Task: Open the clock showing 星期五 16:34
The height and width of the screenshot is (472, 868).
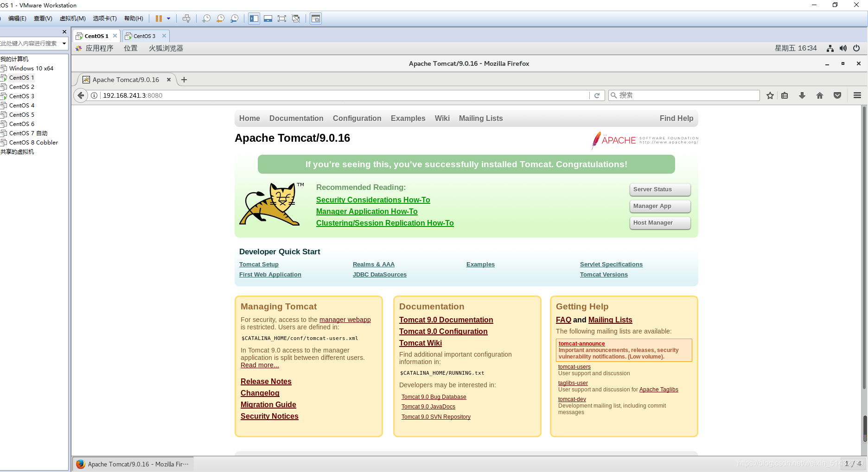Action: (x=796, y=48)
